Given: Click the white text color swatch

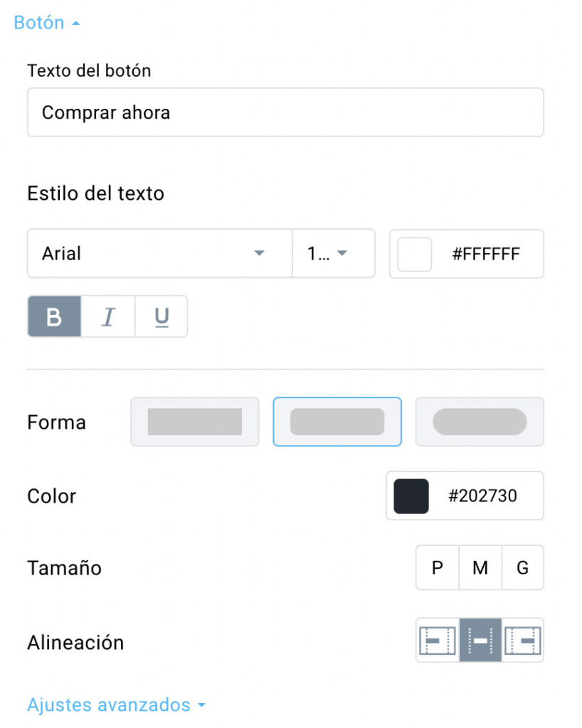Looking at the screenshot, I should [414, 254].
